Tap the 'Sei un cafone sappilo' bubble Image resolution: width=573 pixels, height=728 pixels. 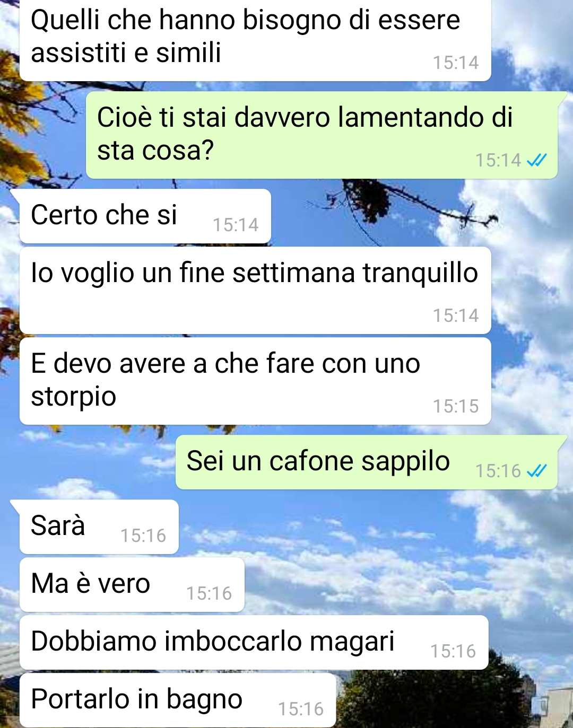[x=367, y=462]
